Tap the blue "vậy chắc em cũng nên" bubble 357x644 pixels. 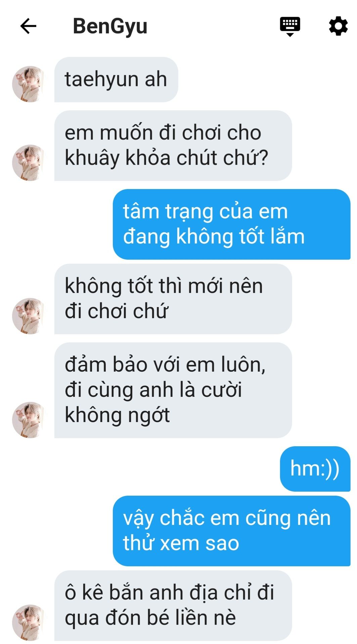coord(231,531)
